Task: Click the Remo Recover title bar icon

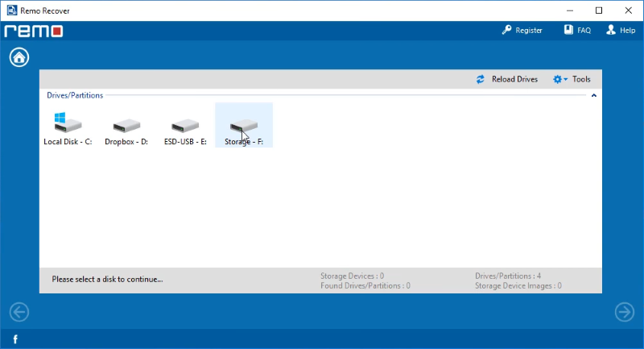Action: (x=12, y=10)
